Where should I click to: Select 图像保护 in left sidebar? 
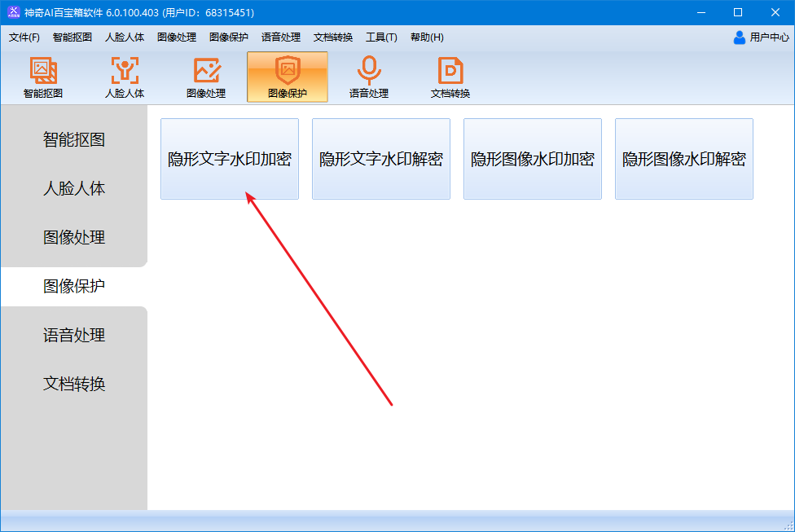[74, 286]
